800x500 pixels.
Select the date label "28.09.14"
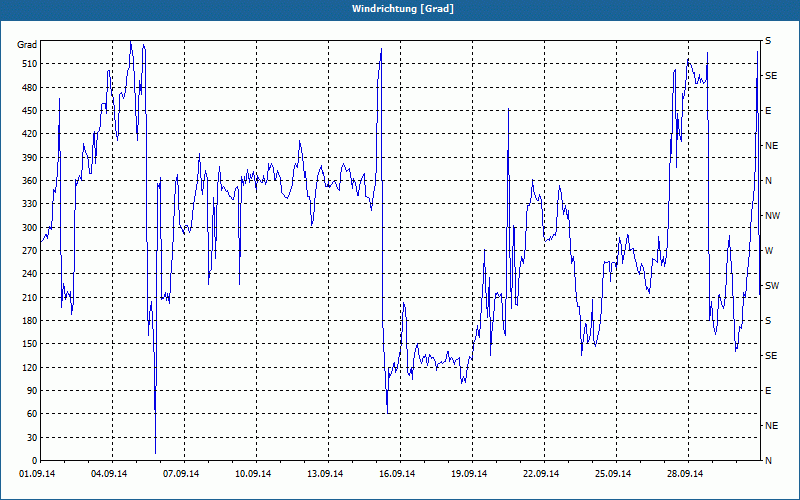coord(685,474)
